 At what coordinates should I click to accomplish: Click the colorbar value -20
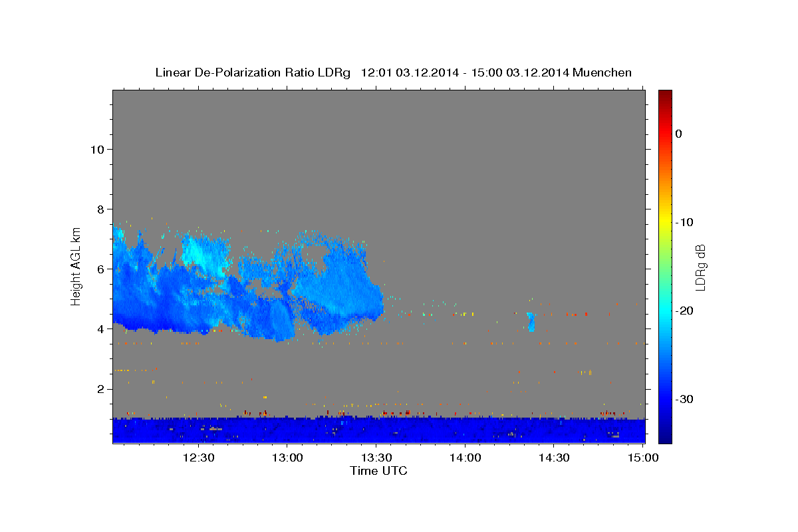tap(684, 311)
